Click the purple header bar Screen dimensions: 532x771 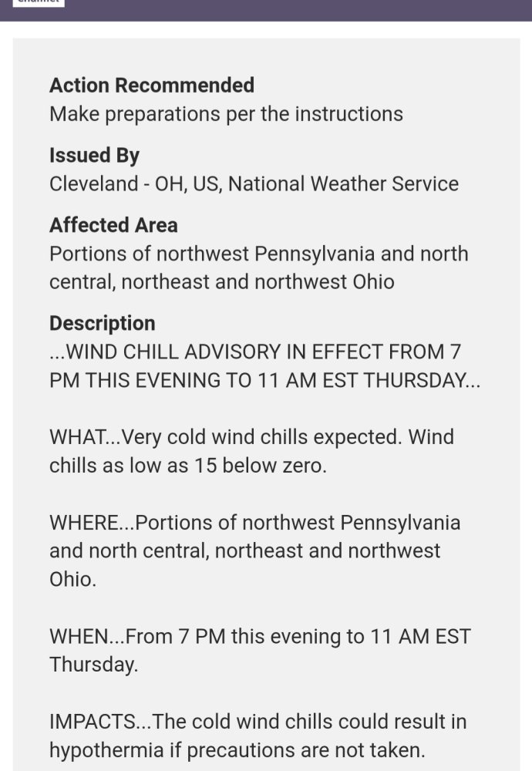tap(266, 10)
